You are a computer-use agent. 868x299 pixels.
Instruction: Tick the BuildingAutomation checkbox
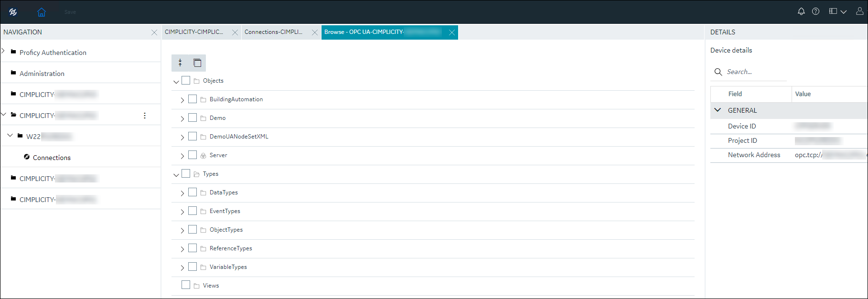(193, 99)
